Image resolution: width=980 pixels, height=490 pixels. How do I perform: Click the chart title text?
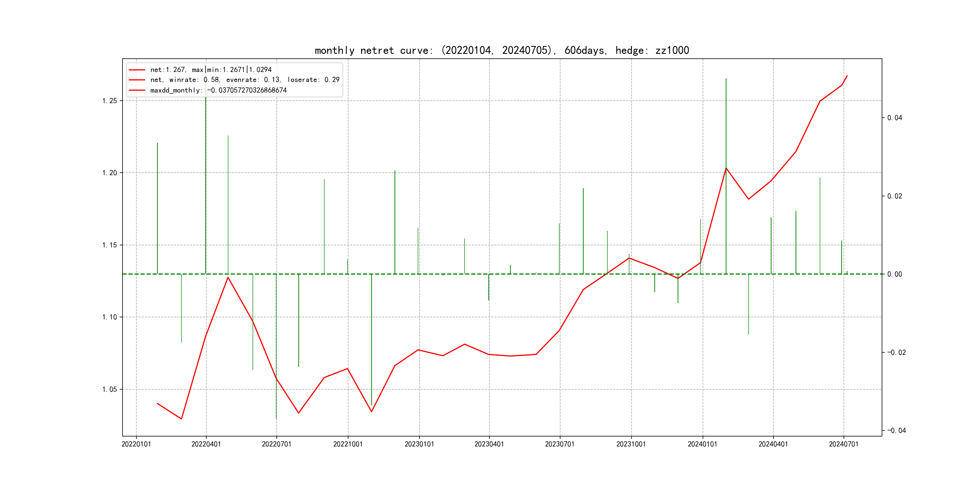[501, 51]
